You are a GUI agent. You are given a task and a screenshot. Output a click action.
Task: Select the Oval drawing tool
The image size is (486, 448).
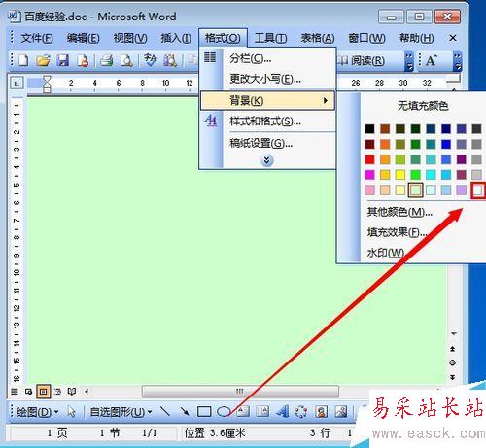pyautogui.click(x=224, y=411)
